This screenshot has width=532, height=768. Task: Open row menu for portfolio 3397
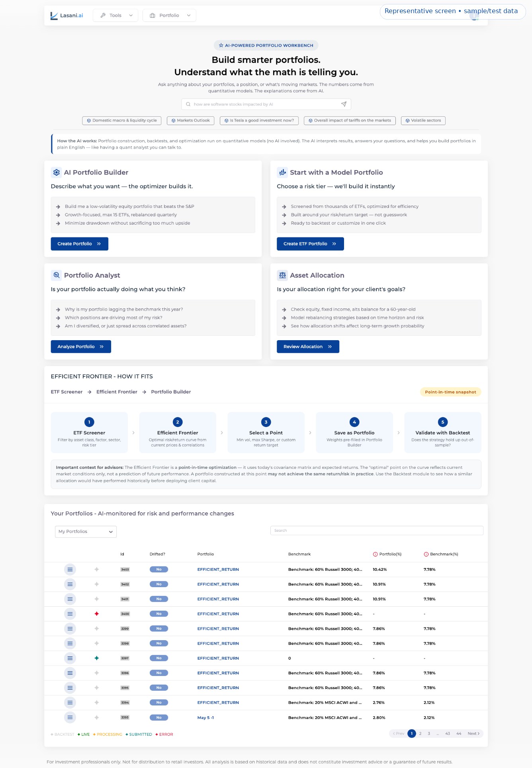click(70, 658)
